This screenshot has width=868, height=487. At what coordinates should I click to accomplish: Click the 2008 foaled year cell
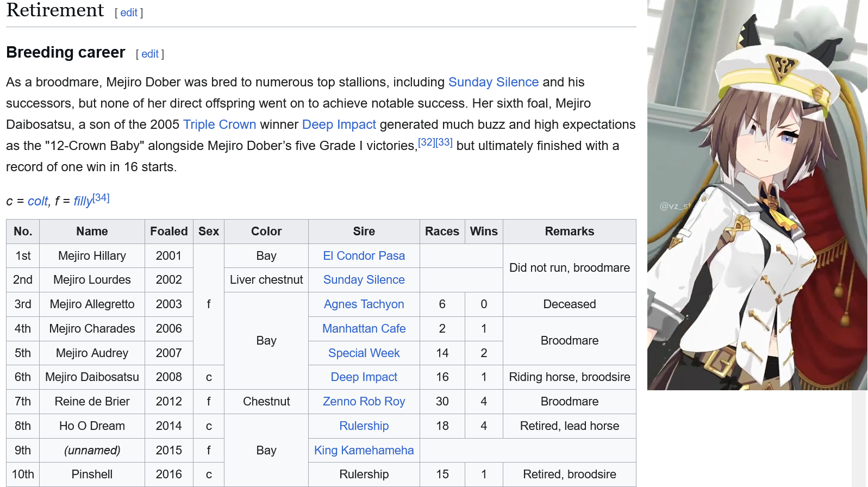point(169,377)
